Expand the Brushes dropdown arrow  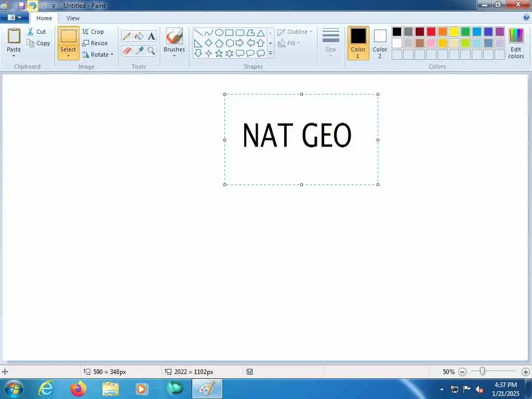point(175,56)
